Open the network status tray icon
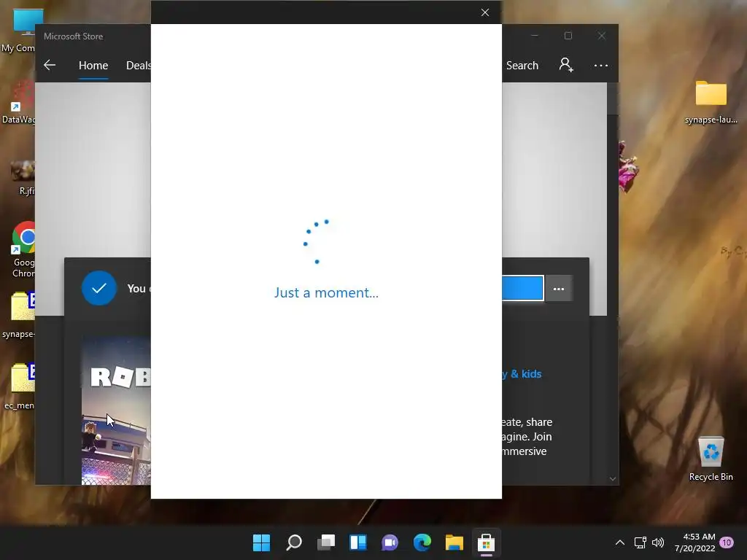 tap(640, 542)
